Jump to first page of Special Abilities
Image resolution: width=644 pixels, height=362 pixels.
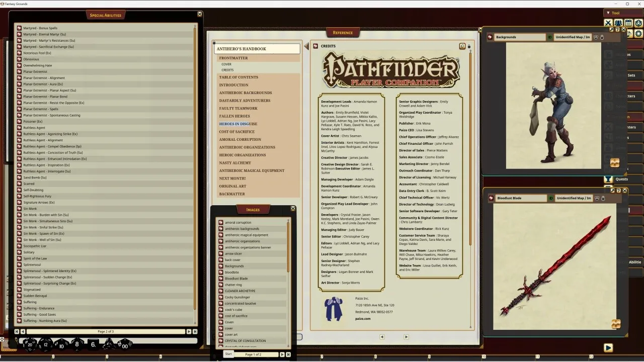click(x=17, y=331)
